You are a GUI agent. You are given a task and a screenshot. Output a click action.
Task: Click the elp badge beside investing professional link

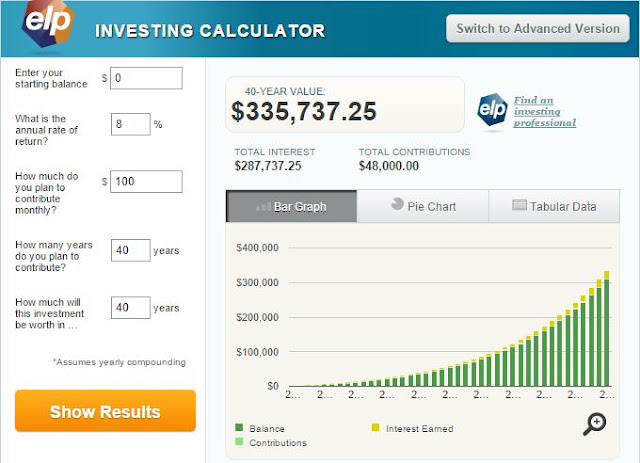492,110
